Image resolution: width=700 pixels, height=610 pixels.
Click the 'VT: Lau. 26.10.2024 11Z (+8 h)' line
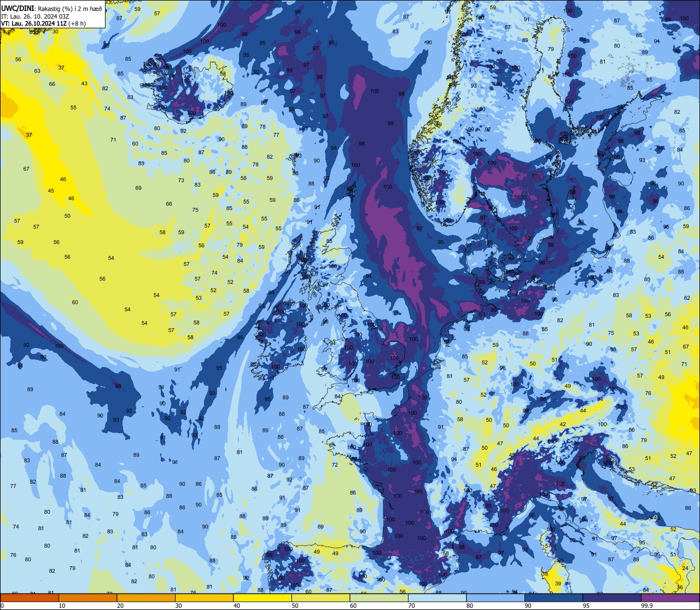coord(43,24)
